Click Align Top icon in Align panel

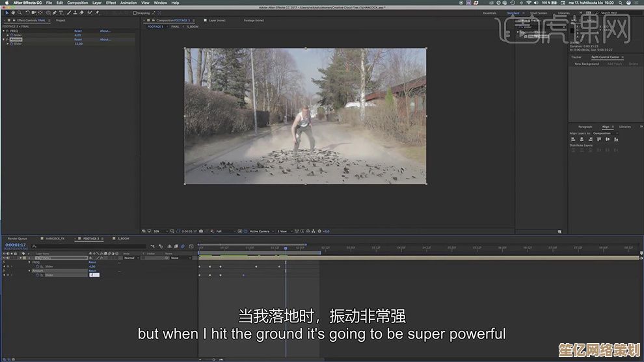pos(599,140)
